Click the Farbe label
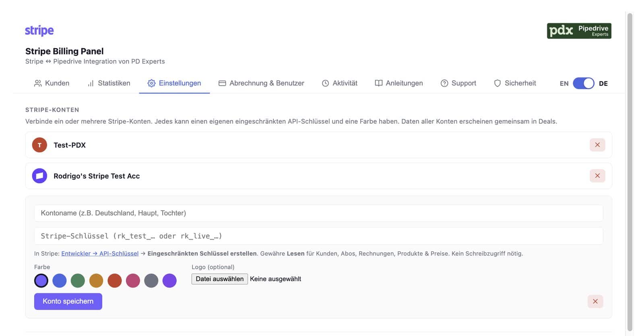The height and width of the screenshot is (336, 644). [x=42, y=267]
